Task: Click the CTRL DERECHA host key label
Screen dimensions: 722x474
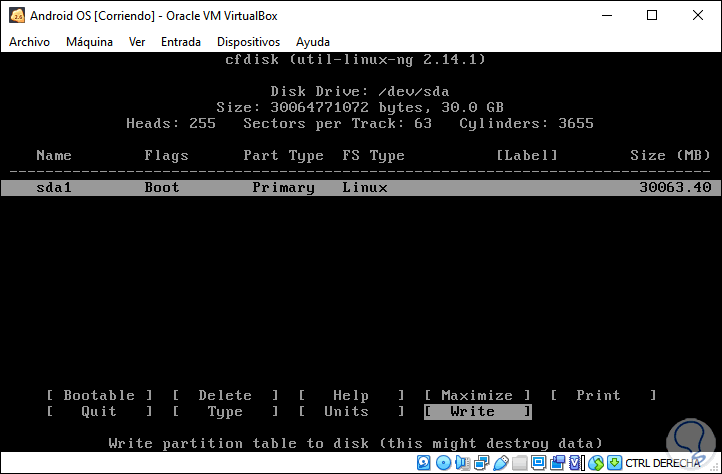Action: pos(662,463)
